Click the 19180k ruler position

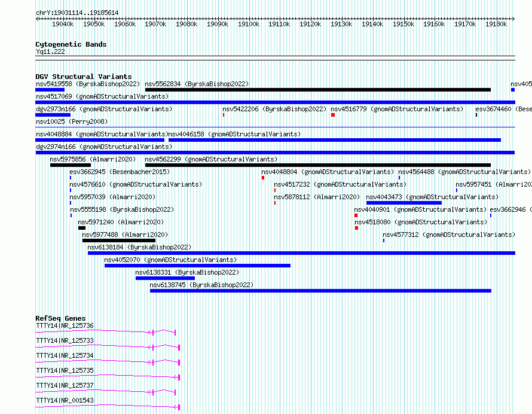point(496,24)
